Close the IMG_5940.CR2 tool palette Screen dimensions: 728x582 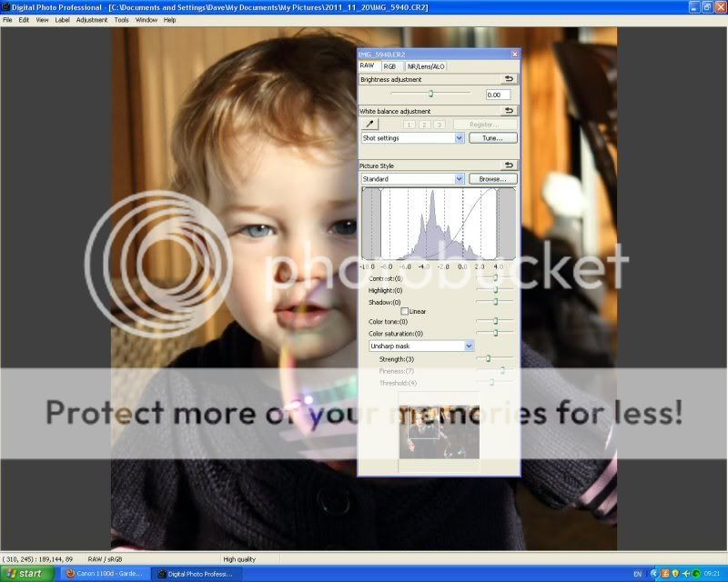click(514, 55)
